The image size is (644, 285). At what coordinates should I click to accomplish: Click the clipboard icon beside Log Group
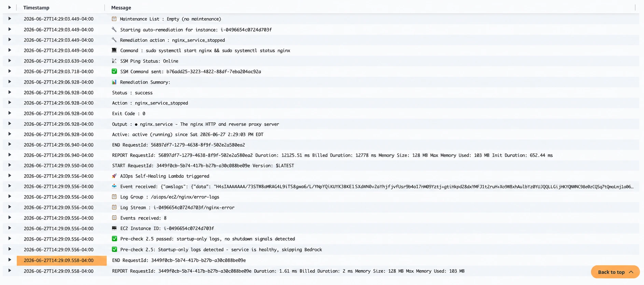114,197
